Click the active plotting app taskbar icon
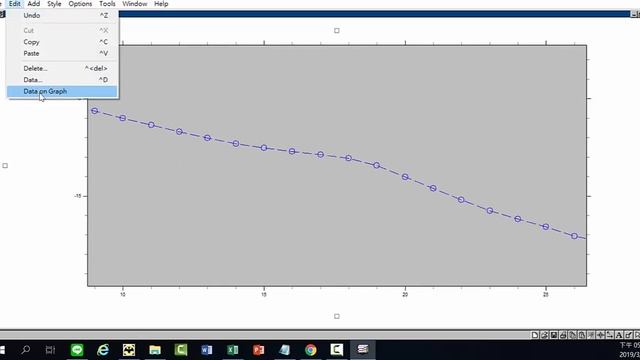 (x=362, y=350)
